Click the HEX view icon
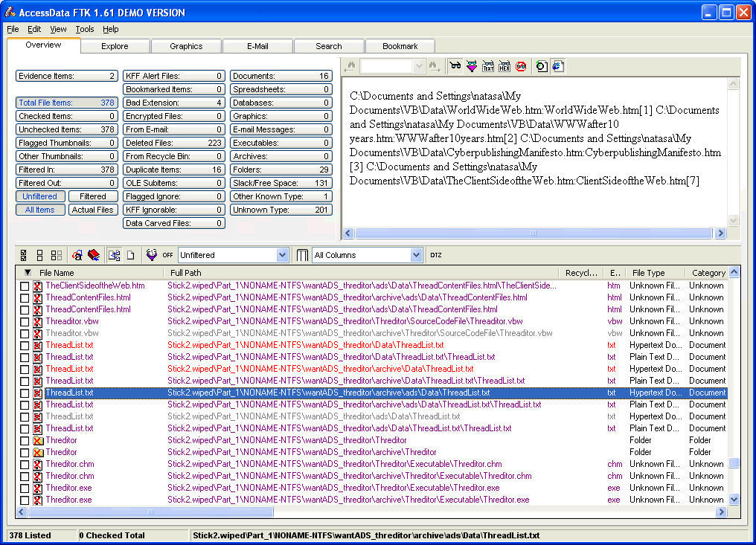This screenshot has width=756, height=545. [504, 66]
